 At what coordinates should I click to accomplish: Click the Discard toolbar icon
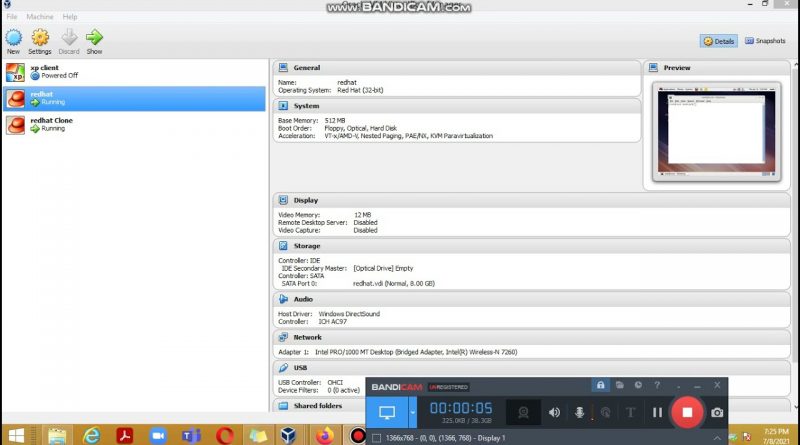click(69, 37)
